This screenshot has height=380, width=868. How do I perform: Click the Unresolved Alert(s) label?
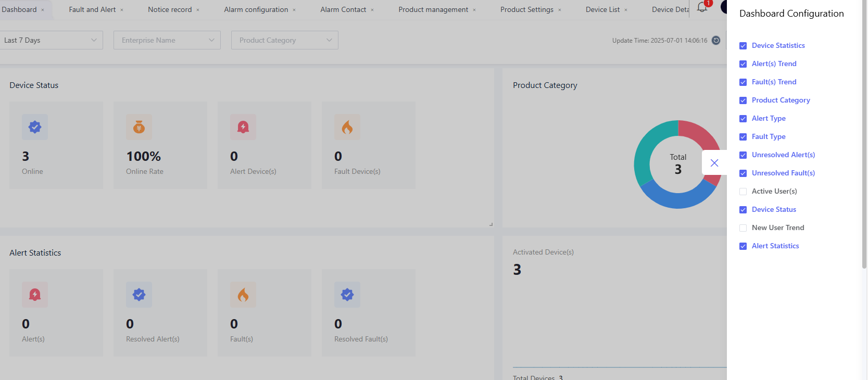pos(783,155)
